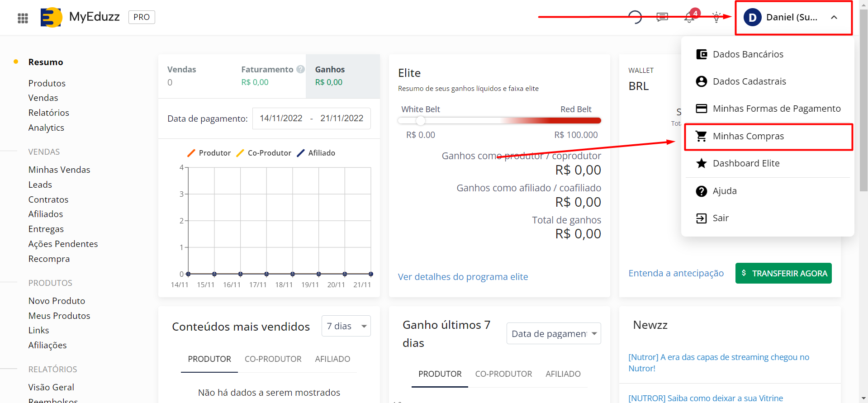Click the D user avatar
This screenshot has height=403, width=868.
(x=753, y=17)
